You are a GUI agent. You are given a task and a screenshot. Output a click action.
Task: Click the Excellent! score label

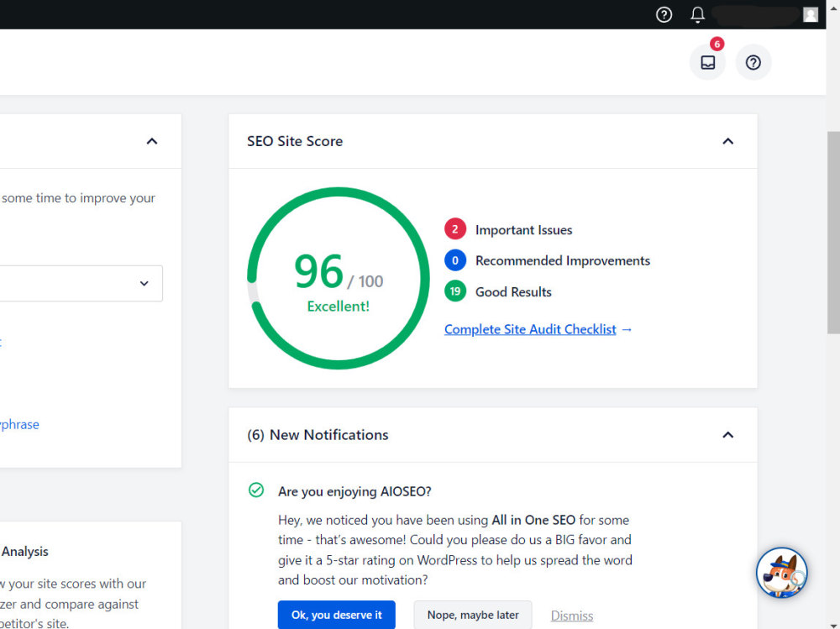(338, 307)
